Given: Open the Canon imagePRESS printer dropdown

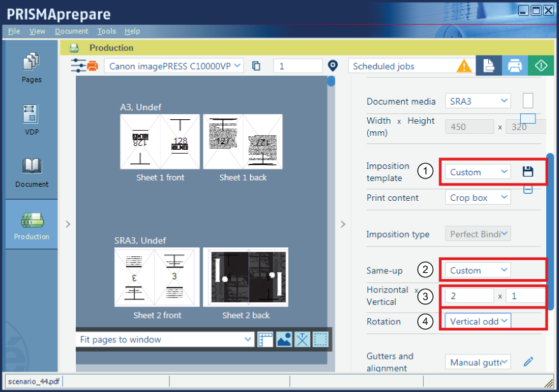Looking at the screenshot, I should (174, 66).
